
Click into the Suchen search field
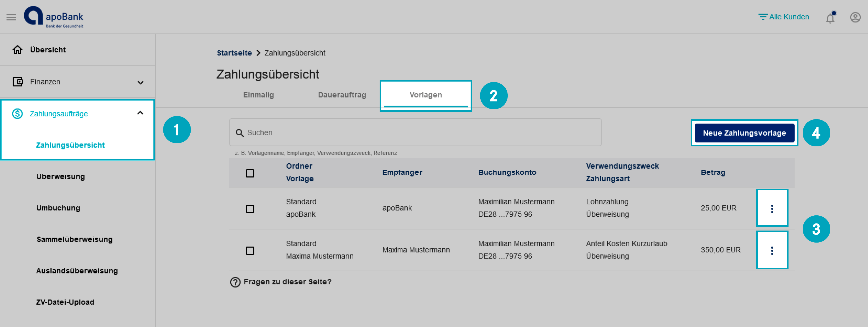click(415, 132)
